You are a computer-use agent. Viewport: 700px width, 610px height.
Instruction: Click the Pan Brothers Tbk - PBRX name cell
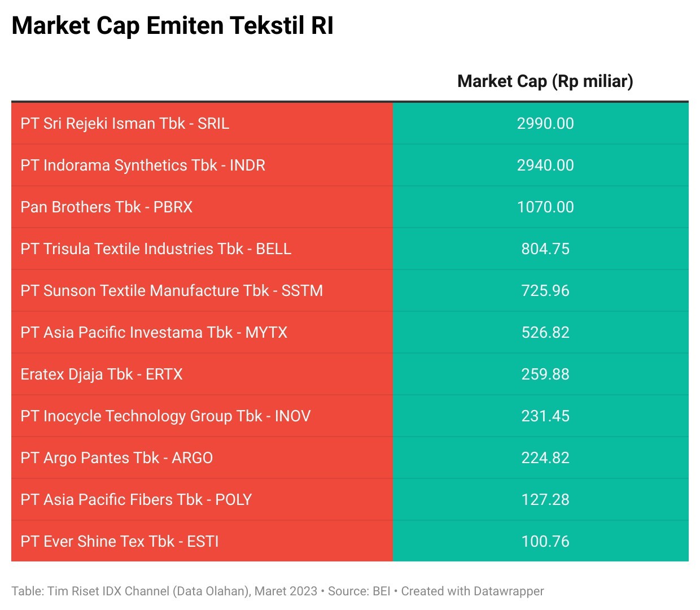click(107, 207)
